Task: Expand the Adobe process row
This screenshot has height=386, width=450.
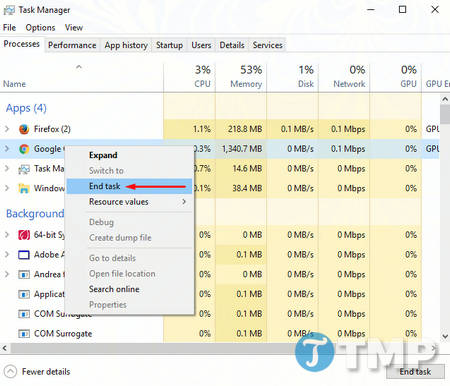Action: [x=7, y=255]
